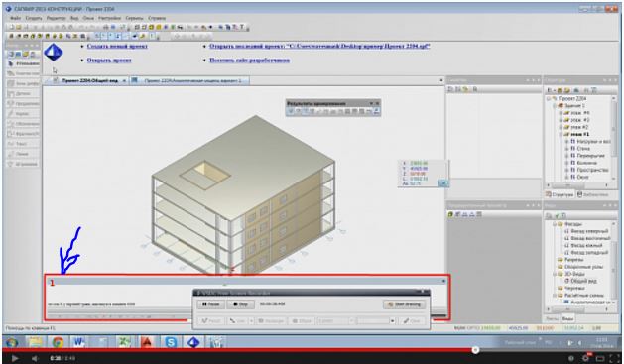Viewport: 624px width, 364px height.
Task: Open the Word icon in the taskbar
Action: [78, 342]
